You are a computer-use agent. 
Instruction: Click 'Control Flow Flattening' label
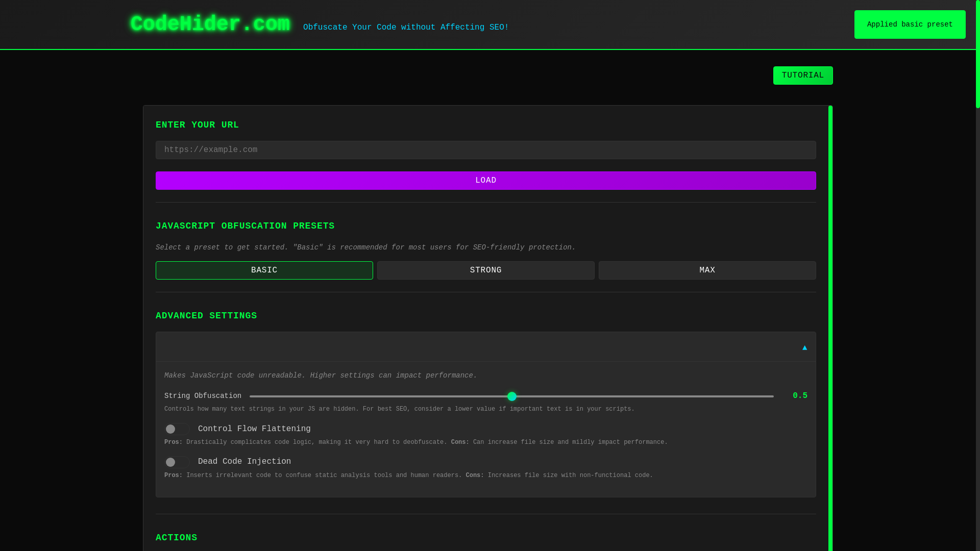tap(254, 429)
